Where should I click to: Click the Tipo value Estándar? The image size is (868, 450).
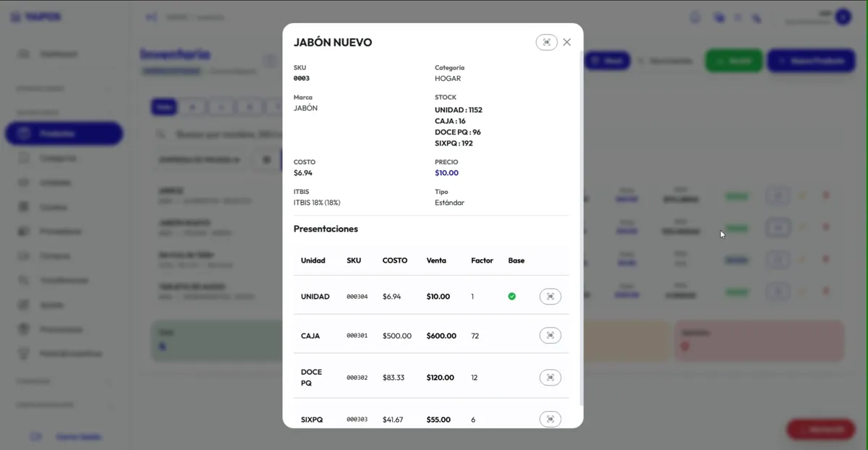pos(449,203)
